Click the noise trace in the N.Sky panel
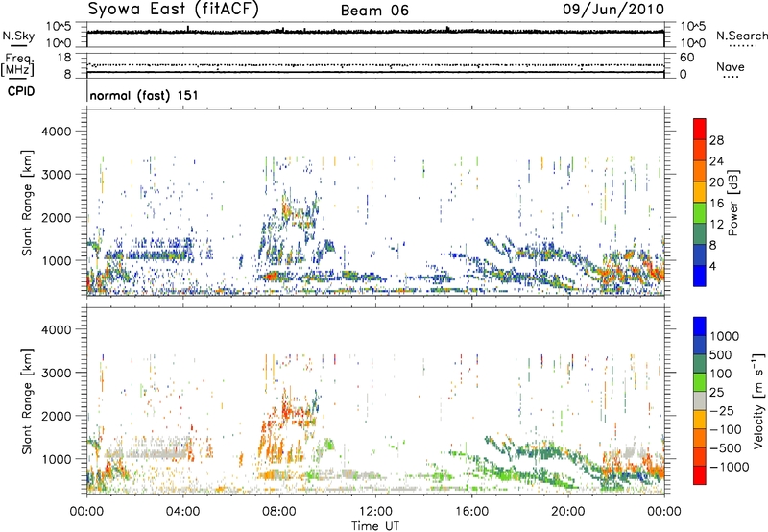The image size is (768, 532). pos(375,32)
